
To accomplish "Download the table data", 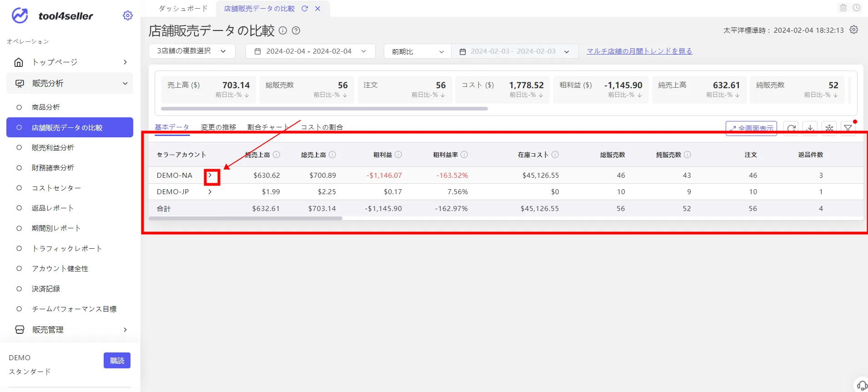I will tap(810, 128).
